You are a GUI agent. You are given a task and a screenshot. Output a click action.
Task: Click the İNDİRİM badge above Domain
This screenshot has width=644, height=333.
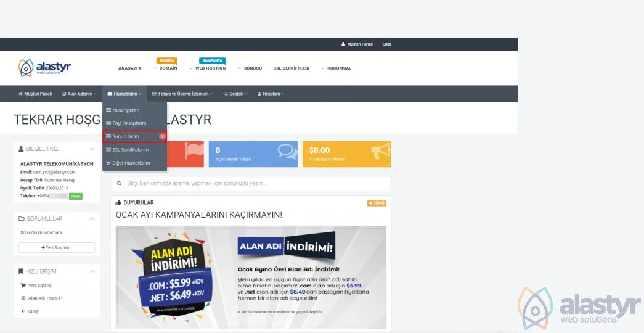click(x=166, y=60)
